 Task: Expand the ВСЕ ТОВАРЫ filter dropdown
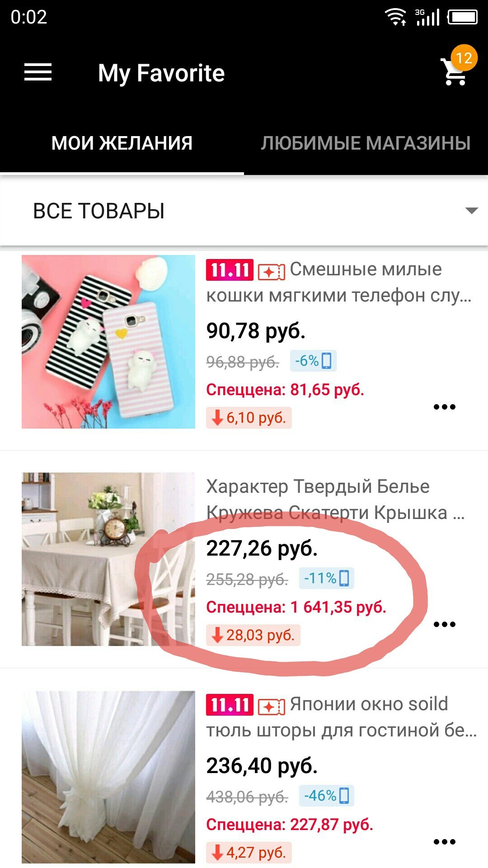pyautogui.click(x=244, y=211)
